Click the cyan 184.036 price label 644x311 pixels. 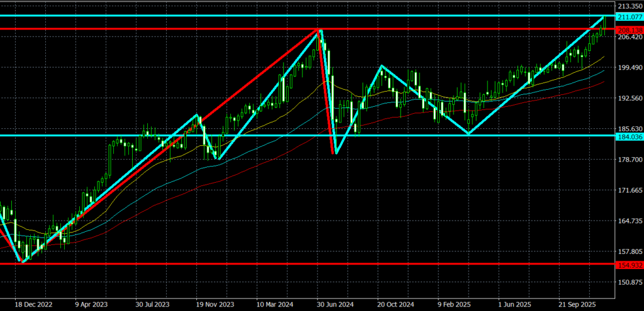tap(629, 136)
